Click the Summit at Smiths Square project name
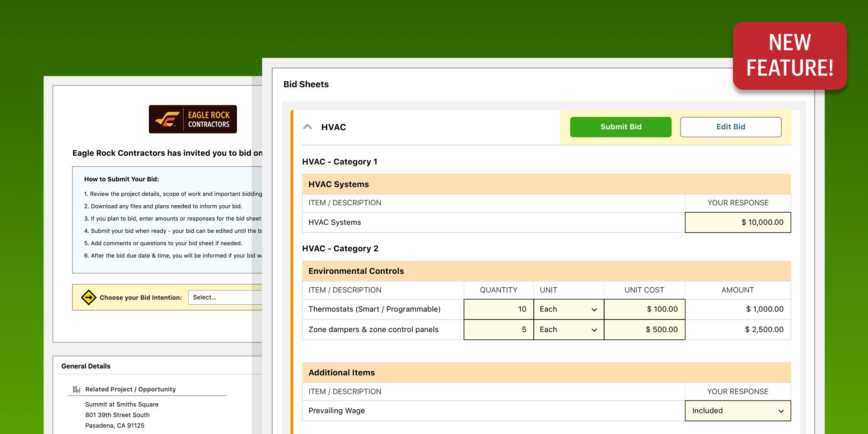Screen dimensions: 868x434 click(x=122, y=404)
